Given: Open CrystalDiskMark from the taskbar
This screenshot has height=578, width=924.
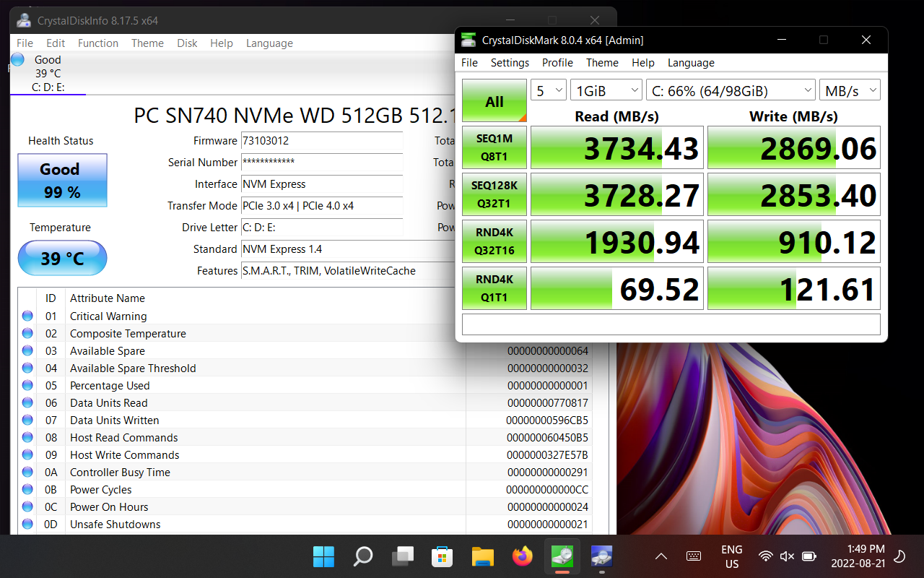Looking at the screenshot, I should (x=562, y=556).
